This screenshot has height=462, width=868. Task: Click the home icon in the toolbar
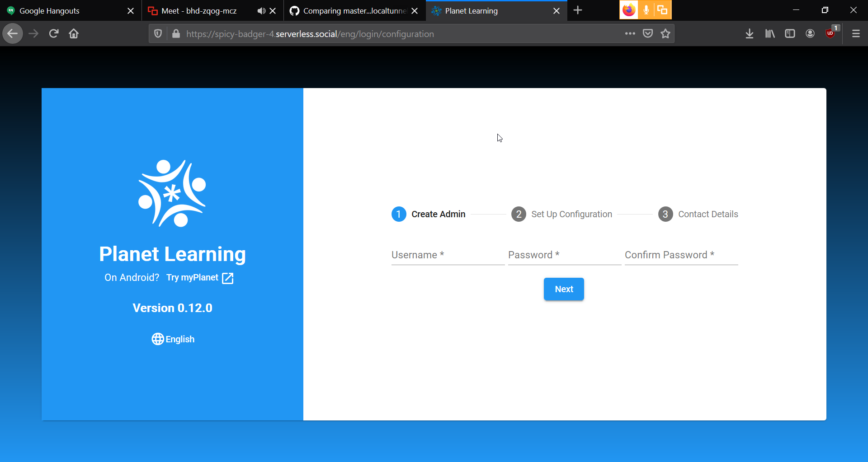73,33
